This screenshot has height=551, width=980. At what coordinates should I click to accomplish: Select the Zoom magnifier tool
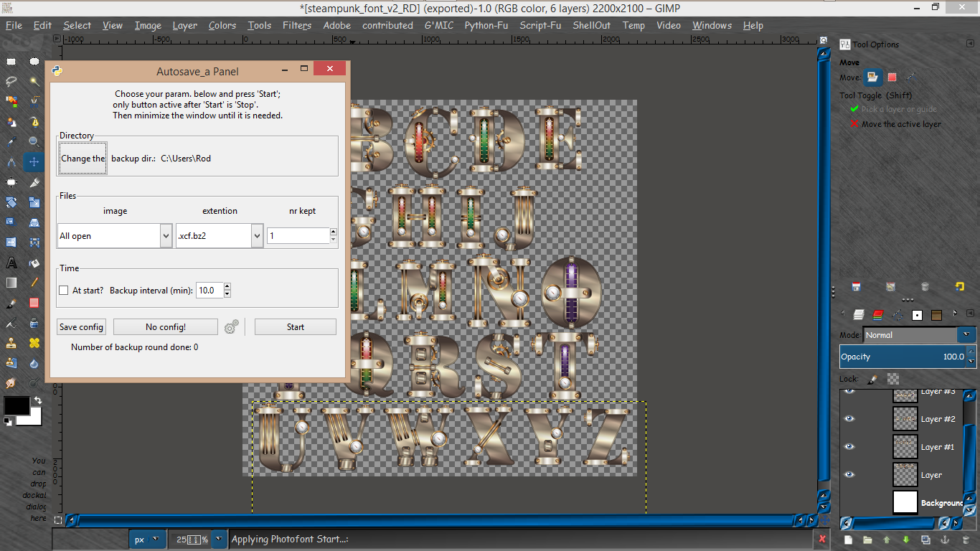(34, 141)
